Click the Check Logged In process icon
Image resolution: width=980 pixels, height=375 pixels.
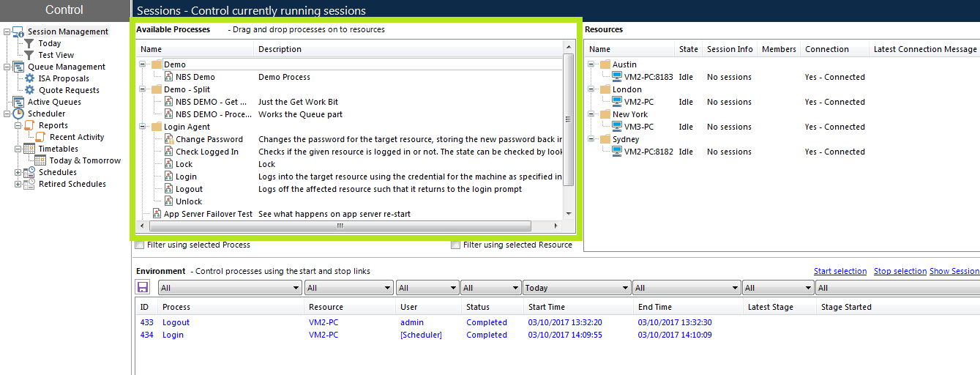click(169, 152)
